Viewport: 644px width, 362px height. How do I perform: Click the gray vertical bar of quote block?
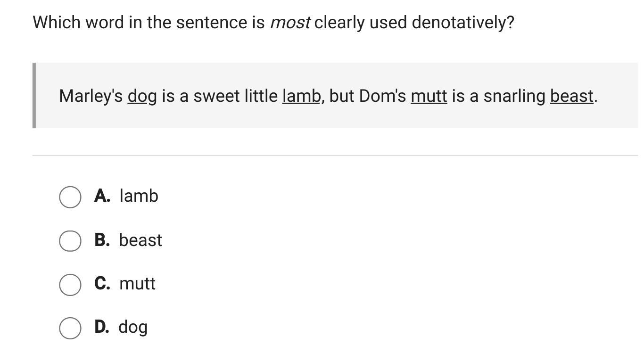point(34,95)
